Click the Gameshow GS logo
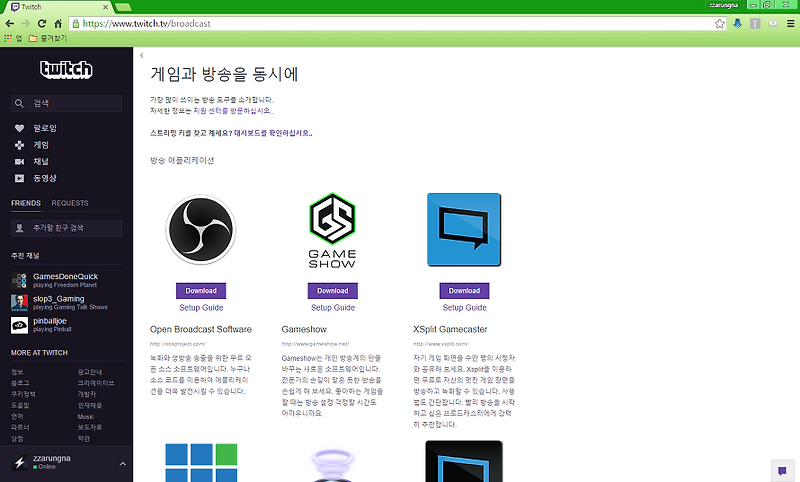The width and height of the screenshot is (800, 482). coord(332,231)
